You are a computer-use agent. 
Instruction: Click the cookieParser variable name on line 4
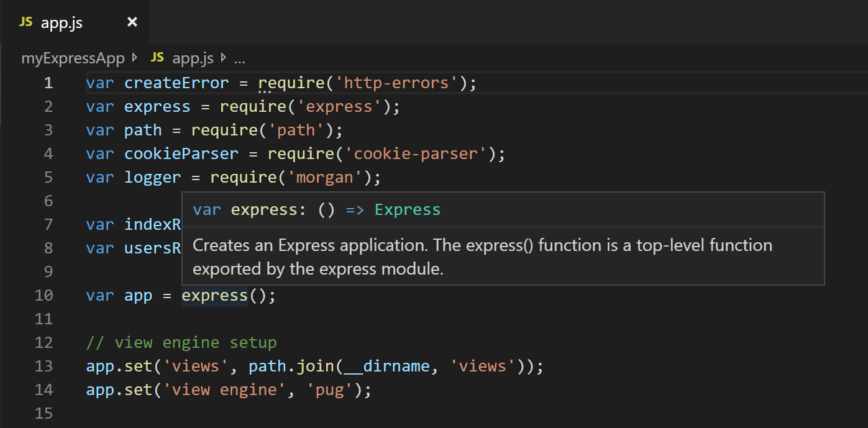pyautogui.click(x=181, y=153)
